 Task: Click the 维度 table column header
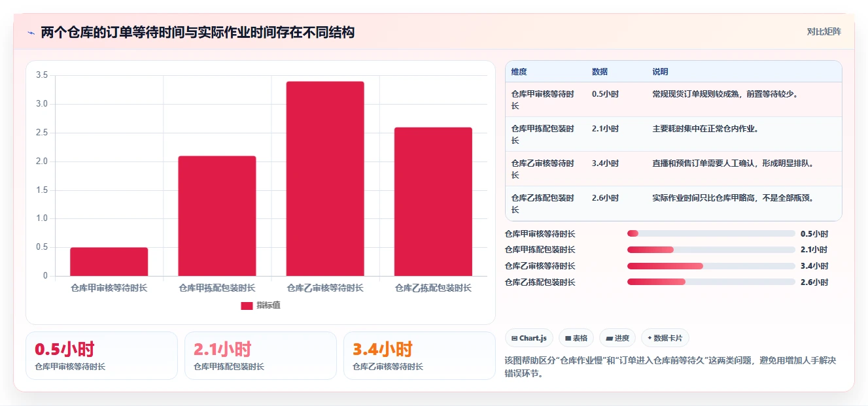point(519,72)
